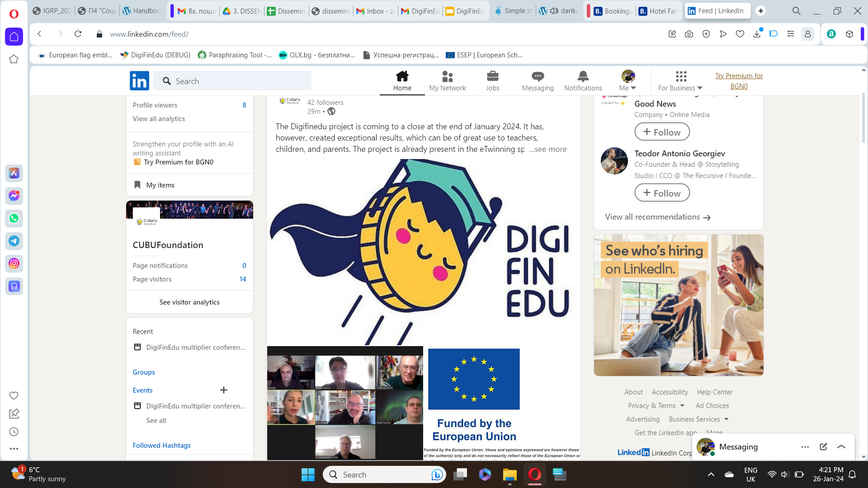Follow Teodor Antonio Georgiev
This screenshot has height=488, width=868.
pos(662,193)
